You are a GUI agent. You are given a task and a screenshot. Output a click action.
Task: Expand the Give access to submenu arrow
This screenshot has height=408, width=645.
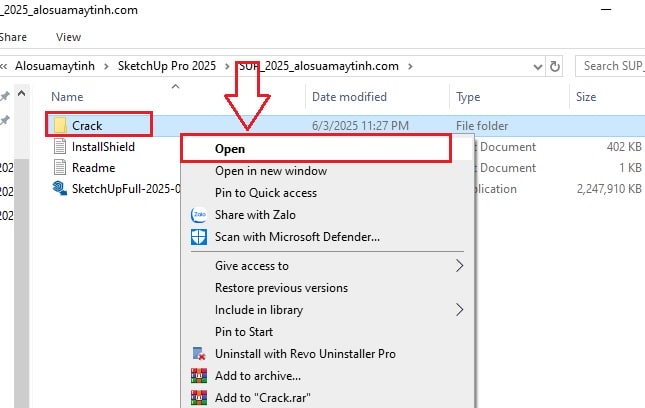tap(459, 266)
